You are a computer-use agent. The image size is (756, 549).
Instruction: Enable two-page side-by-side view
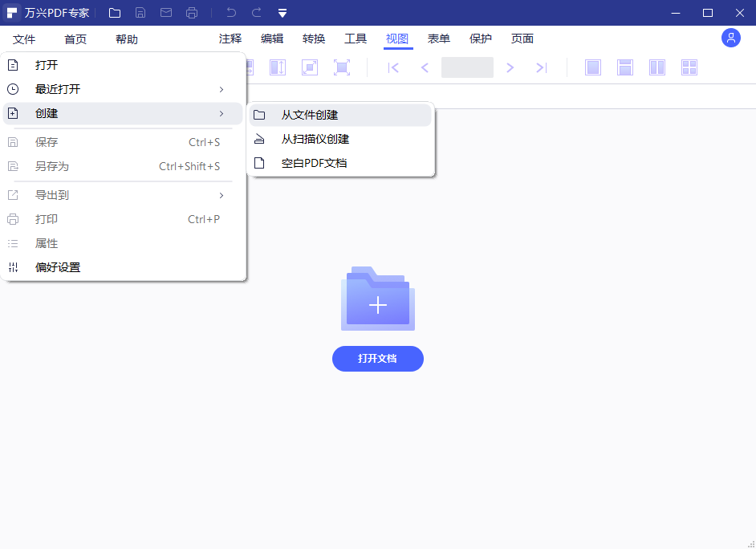pyautogui.click(x=656, y=67)
